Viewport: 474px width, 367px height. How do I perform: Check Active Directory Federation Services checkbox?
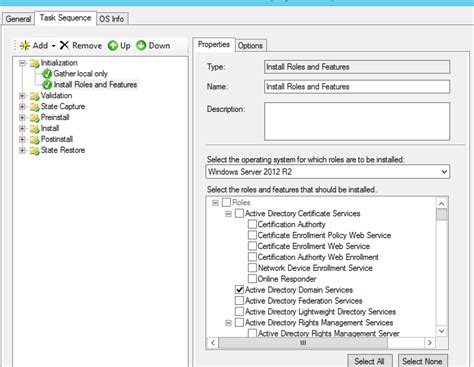pyautogui.click(x=239, y=301)
